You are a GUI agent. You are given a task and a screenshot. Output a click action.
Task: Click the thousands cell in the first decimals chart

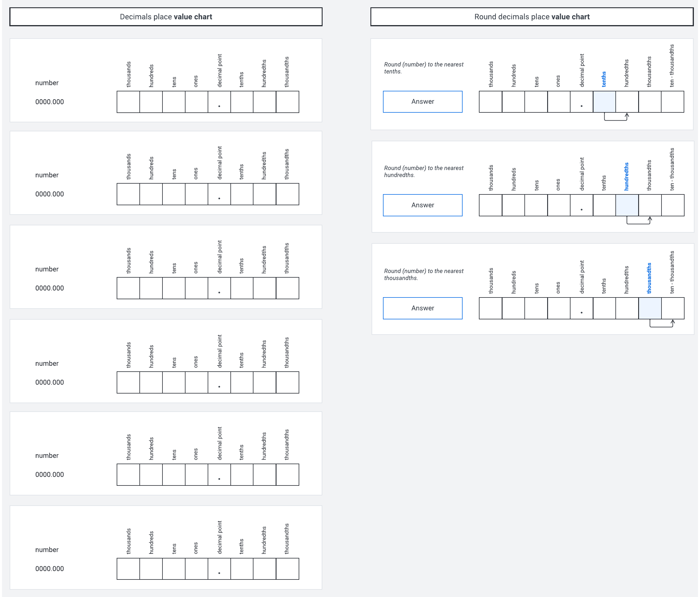click(128, 102)
